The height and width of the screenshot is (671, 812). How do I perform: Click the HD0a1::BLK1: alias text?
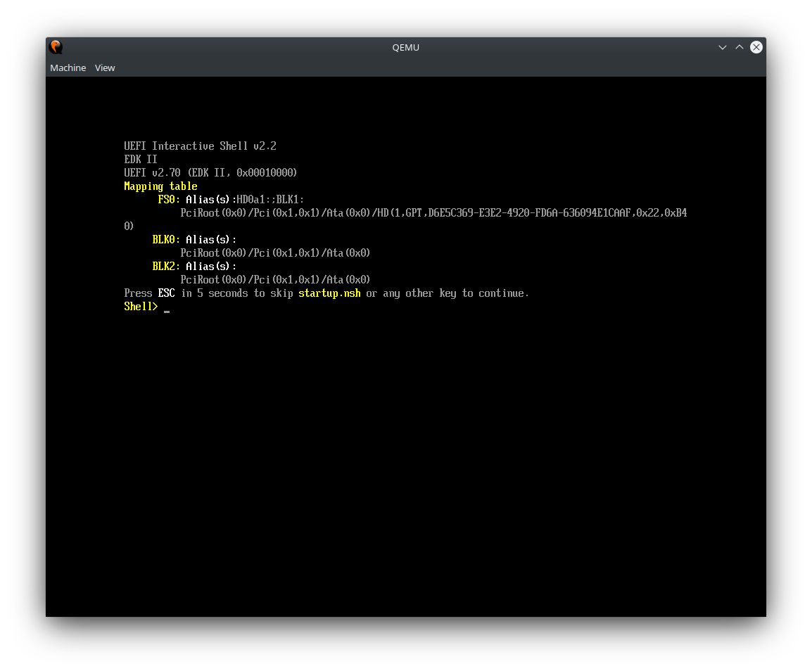click(270, 199)
